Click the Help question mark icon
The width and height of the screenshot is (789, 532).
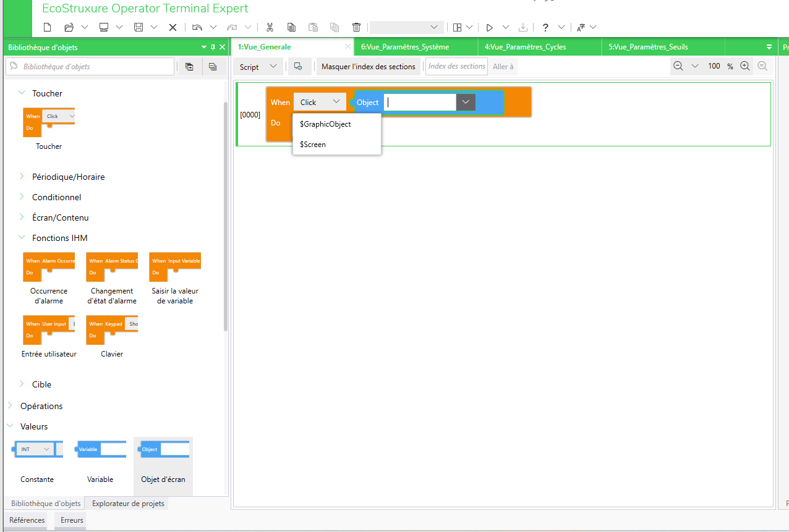pyautogui.click(x=545, y=27)
